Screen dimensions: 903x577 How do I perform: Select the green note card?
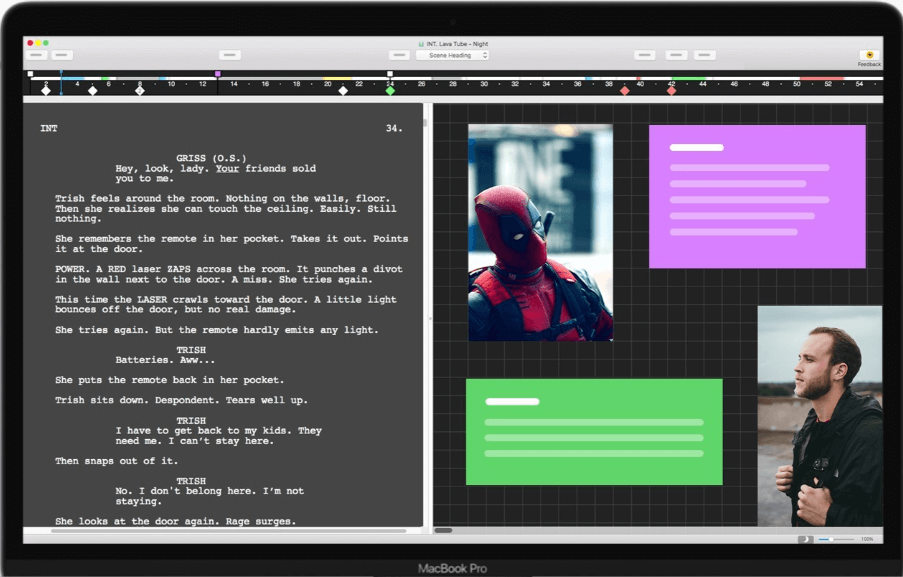[594, 432]
